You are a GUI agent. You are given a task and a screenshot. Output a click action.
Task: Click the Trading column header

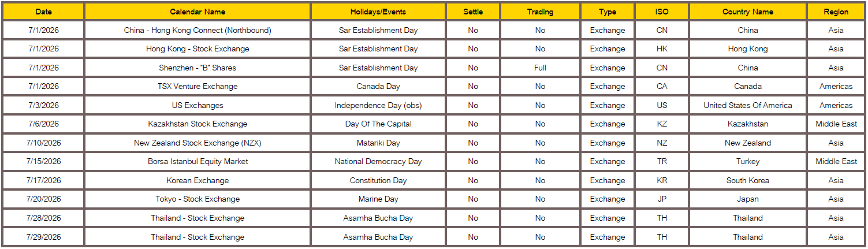tap(540, 12)
